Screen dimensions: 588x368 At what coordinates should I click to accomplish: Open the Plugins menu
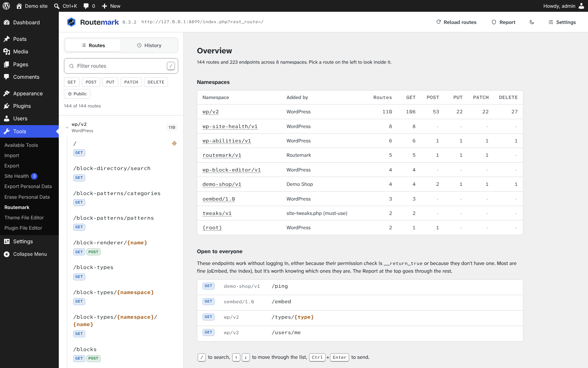(29, 106)
